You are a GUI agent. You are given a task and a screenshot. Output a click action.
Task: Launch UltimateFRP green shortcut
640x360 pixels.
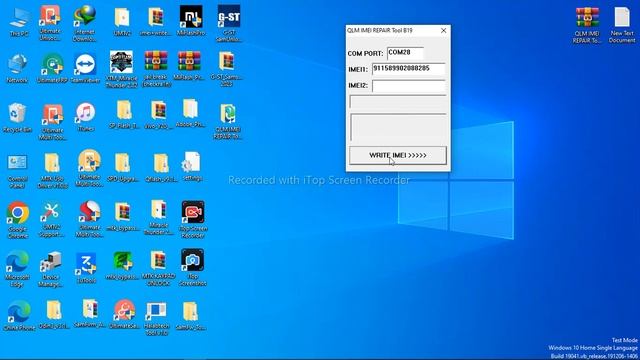coord(52,69)
